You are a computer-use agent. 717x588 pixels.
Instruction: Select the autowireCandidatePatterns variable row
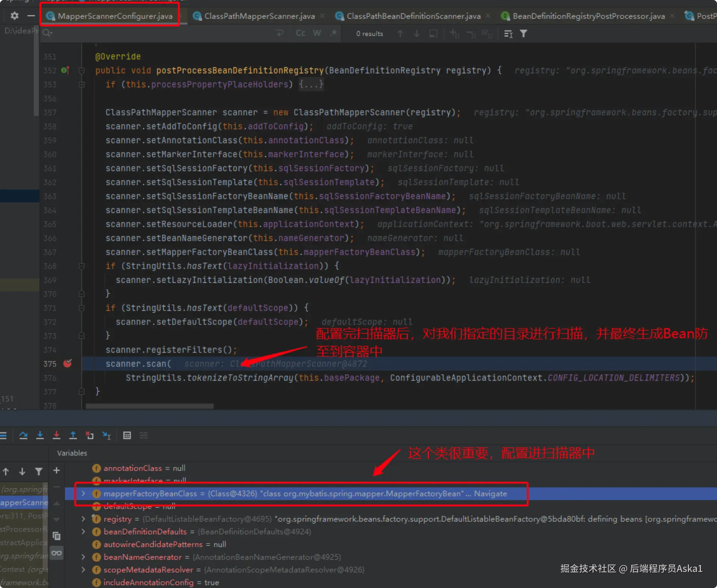(x=391, y=544)
